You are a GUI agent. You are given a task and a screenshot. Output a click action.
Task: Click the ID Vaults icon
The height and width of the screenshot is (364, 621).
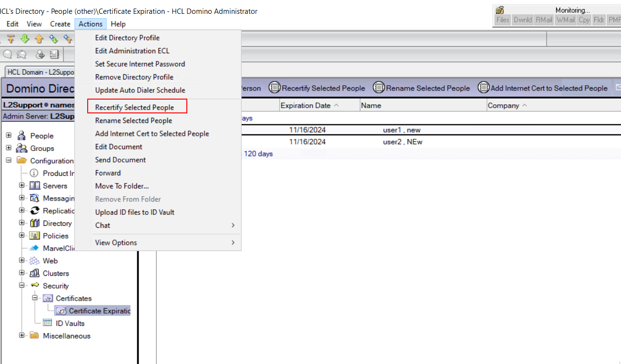click(x=48, y=323)
